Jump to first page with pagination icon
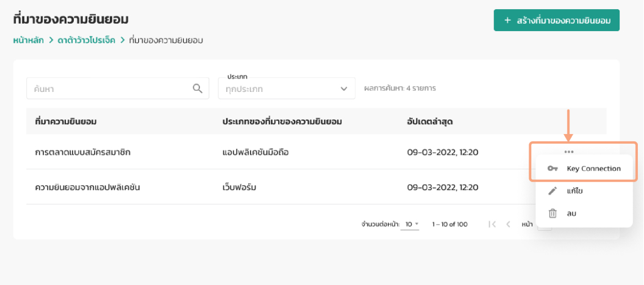 492,224
